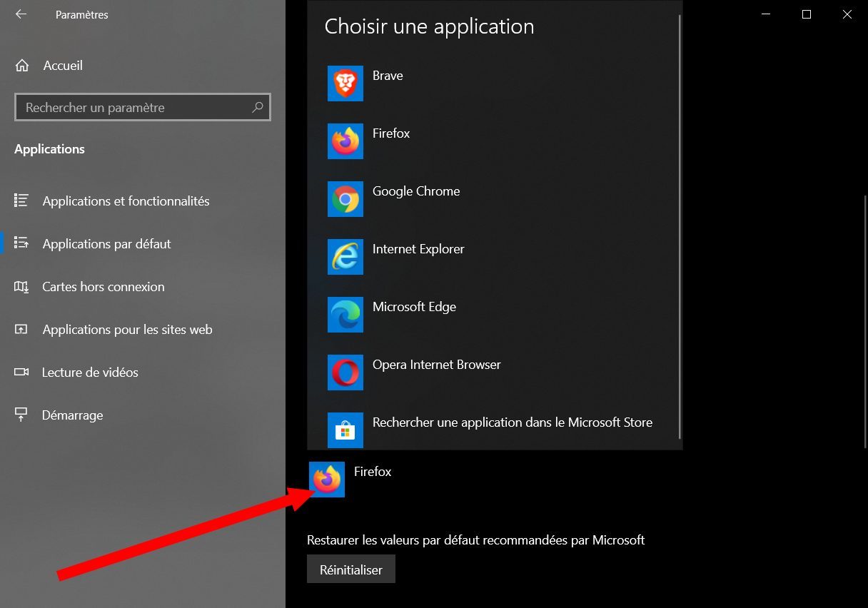Image resolution: width=868 pixels, height=608 pixels.
Task: Click the Brave browser icon
Action: click(x=345, y=83)
